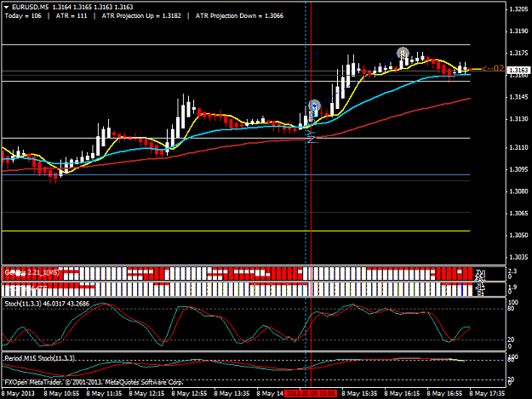Click the highlighted current price label 1.3163

(518, 70)
